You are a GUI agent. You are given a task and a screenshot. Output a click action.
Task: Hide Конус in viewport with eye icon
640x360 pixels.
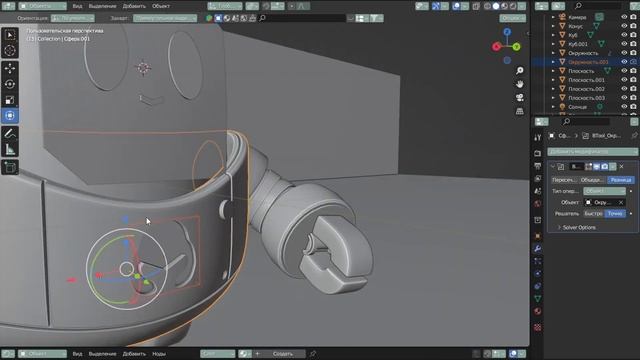[x=624, y=26]
